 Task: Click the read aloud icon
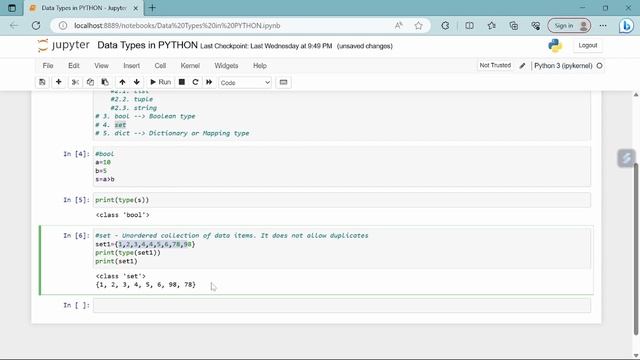point(399,25)
